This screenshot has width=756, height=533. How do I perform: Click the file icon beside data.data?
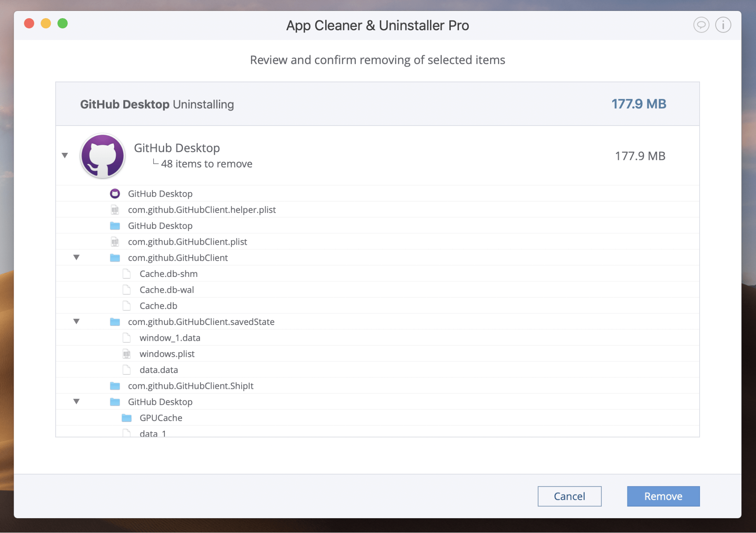pyautogui.click(x=127, y=370)
